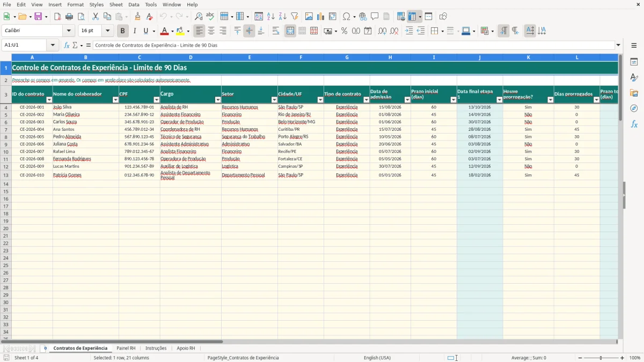Screen dimensions: 644x362
Task: Open filter dropdown for Houve prorrogação column
Action: (551, 100)
